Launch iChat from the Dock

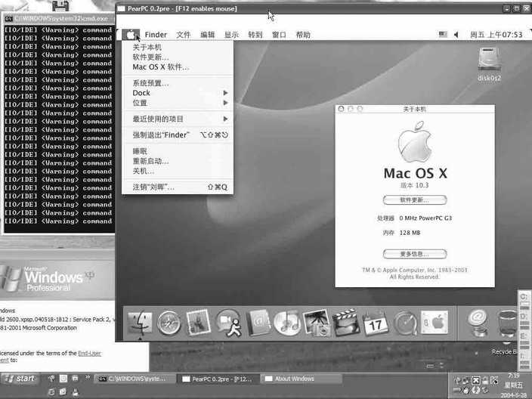227,323
